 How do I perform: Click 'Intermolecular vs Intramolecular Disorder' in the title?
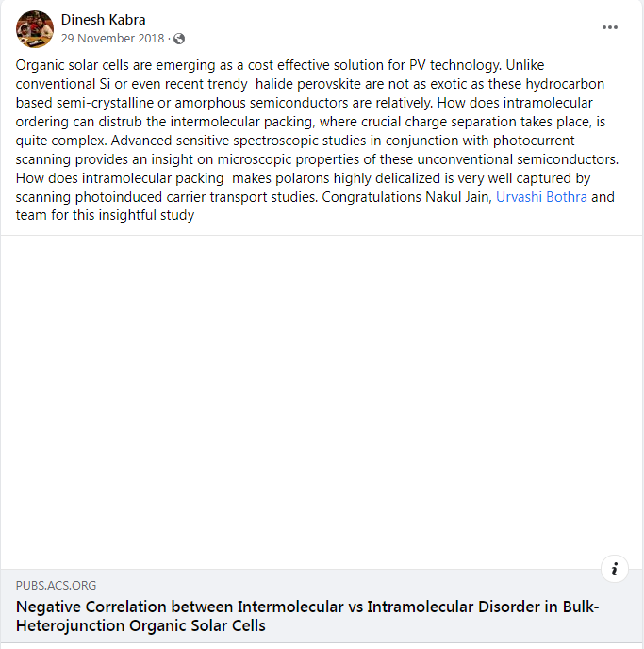pos(379,606)
